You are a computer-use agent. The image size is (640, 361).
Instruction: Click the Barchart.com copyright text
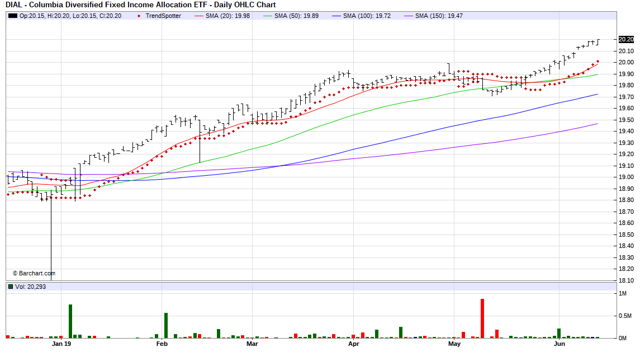[x=34, y=274]
